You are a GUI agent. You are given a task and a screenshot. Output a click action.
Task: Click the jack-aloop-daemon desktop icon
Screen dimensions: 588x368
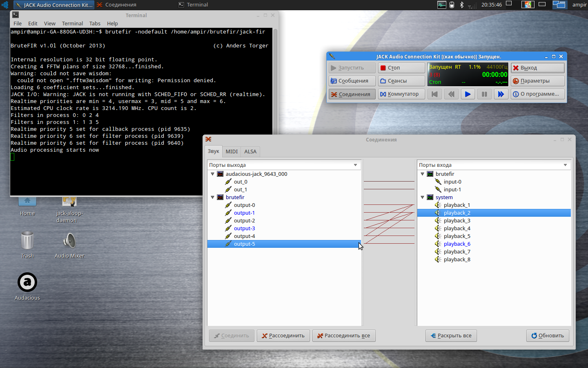point(69,209)
